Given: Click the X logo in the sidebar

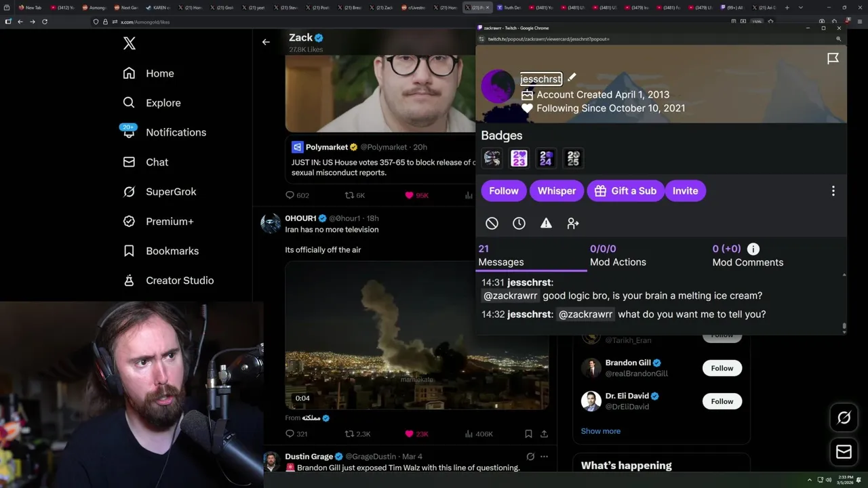Looking at the screenshot, I should tap(130, 44).
